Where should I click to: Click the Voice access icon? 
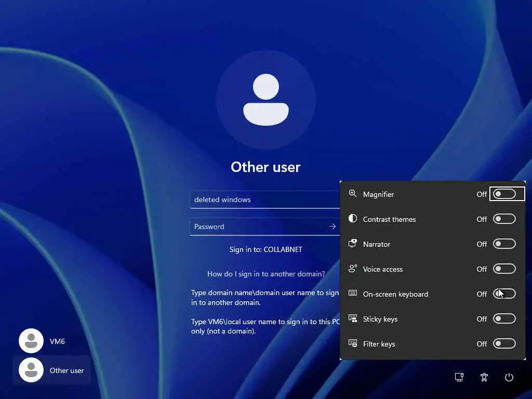point(353,269)
